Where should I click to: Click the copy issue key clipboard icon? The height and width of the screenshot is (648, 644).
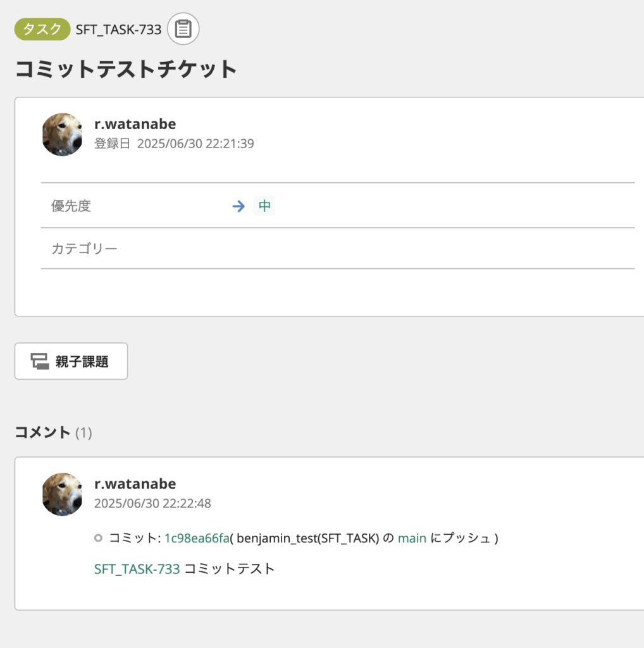(x=183, y=29)
